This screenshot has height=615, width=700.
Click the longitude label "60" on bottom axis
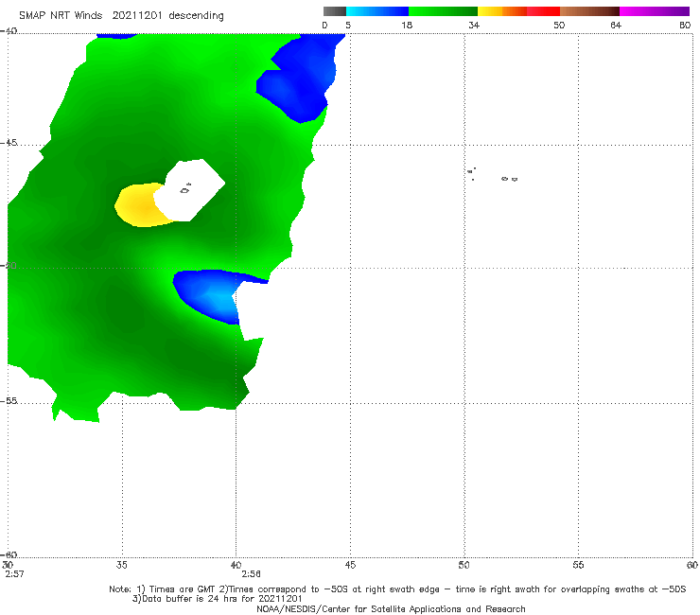tap(692, 565)
